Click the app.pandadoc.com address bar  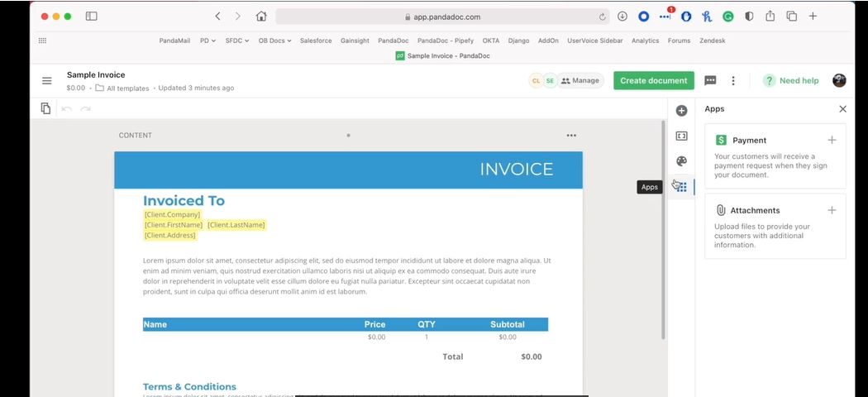pyautogui.click(x=442, y=17)
